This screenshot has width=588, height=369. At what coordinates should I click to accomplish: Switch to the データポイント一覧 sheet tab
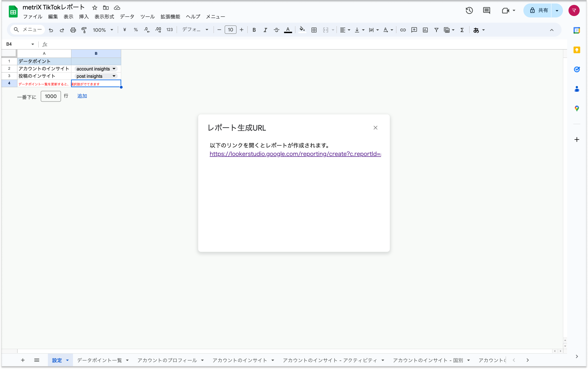point(100,360)
